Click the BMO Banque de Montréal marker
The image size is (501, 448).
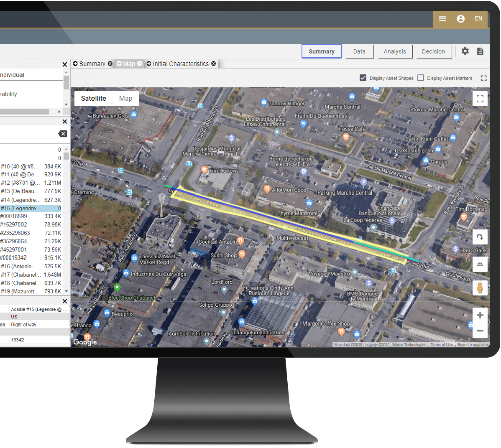click(x=369, y=283)
